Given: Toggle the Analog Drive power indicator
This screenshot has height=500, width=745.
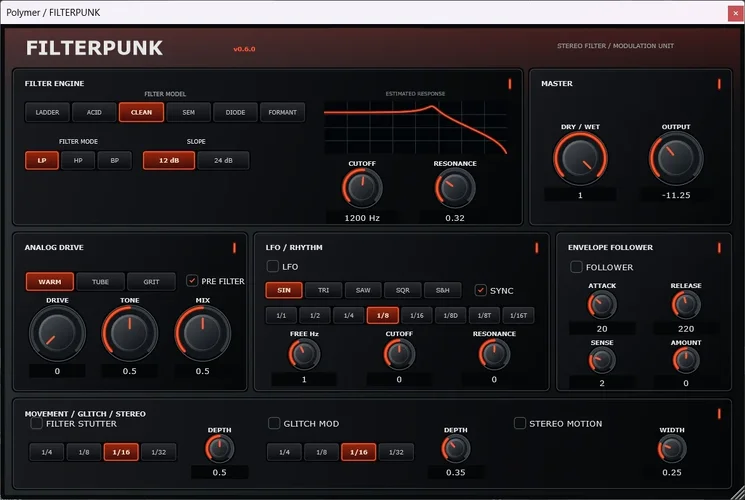Looking at the screenshot, I should point(234,248).
